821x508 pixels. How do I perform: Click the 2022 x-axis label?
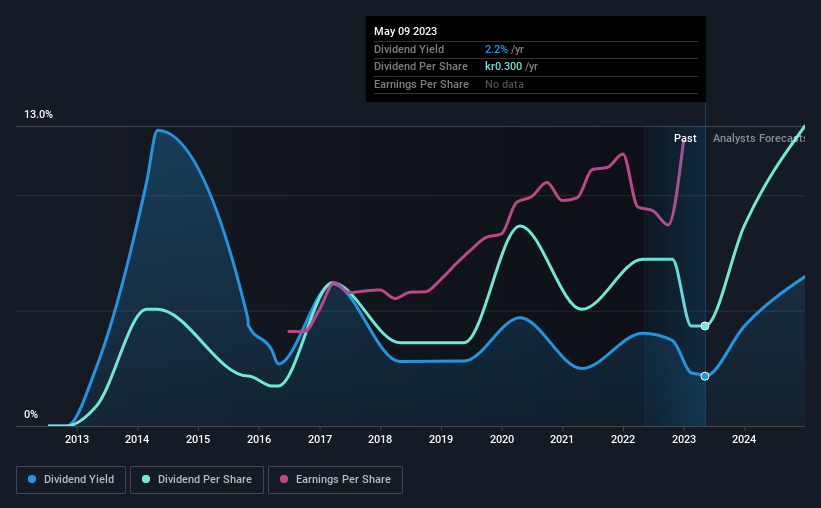tap(623, 439)
